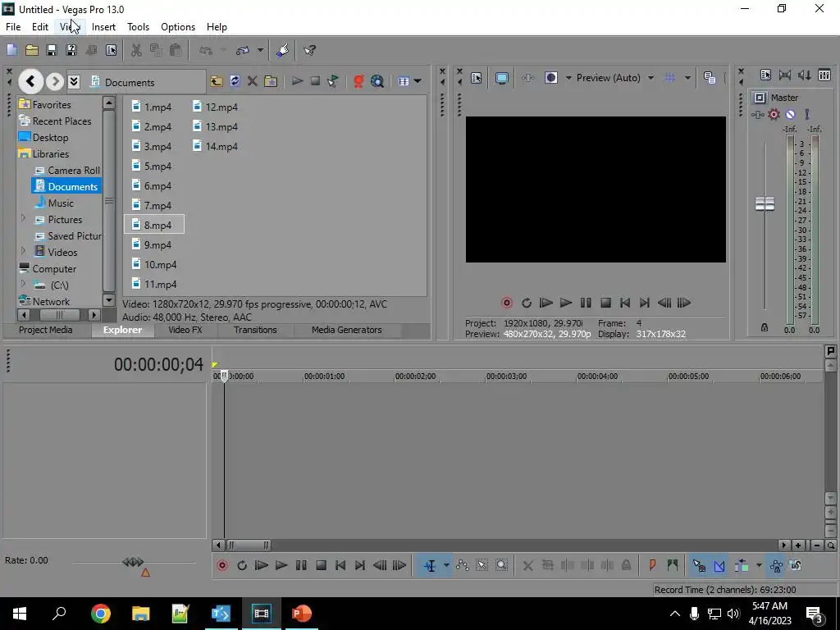This screenshot has width=840, height=630.
Task: Mute the Master bus
Action: coord(790,115)
